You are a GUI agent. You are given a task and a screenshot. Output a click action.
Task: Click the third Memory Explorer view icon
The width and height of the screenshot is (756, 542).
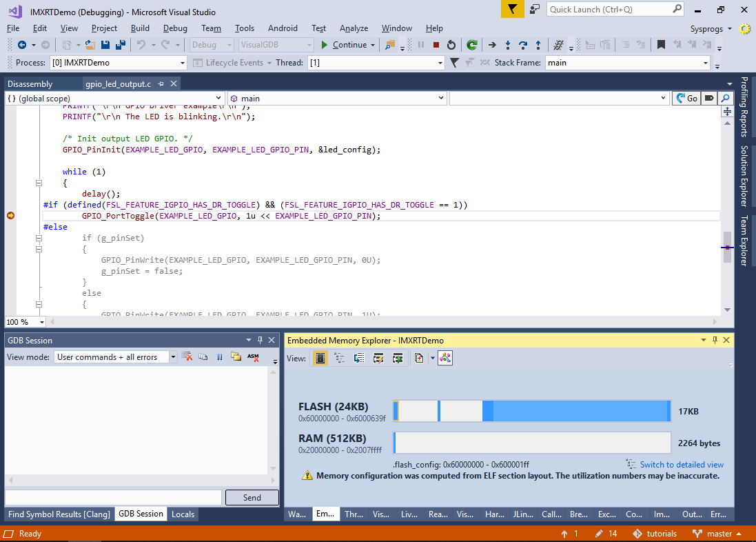click(359, 358)
